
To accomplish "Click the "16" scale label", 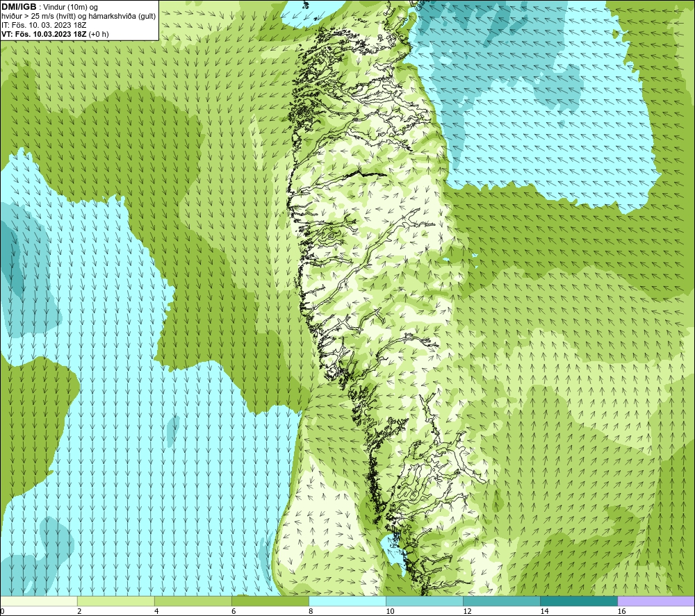I will (621, 612).
